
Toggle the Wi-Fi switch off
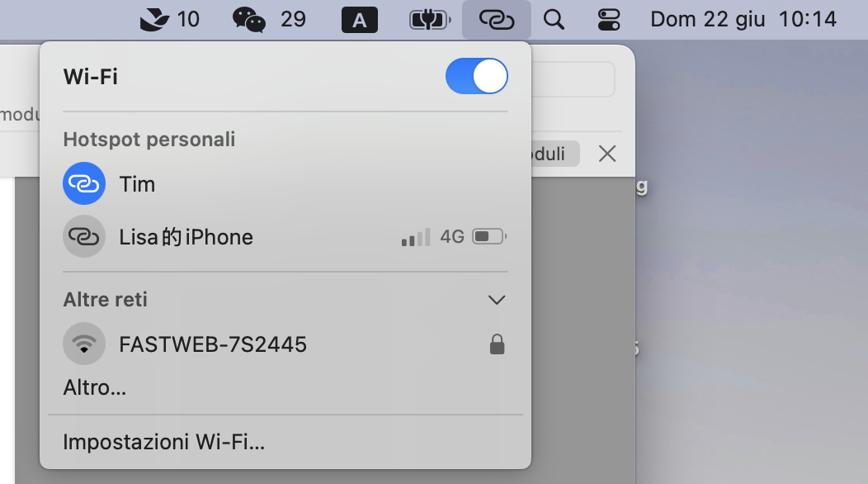(x=477, y=76)
